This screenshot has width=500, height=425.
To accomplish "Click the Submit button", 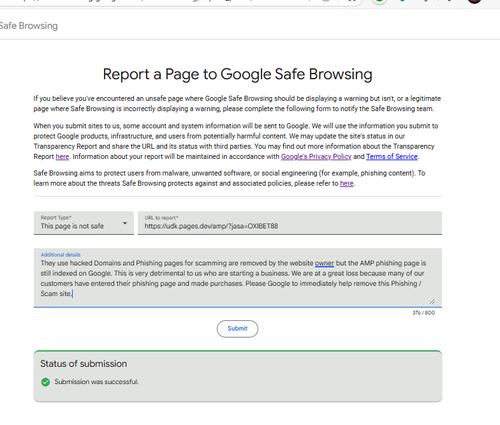I will 237,329.
